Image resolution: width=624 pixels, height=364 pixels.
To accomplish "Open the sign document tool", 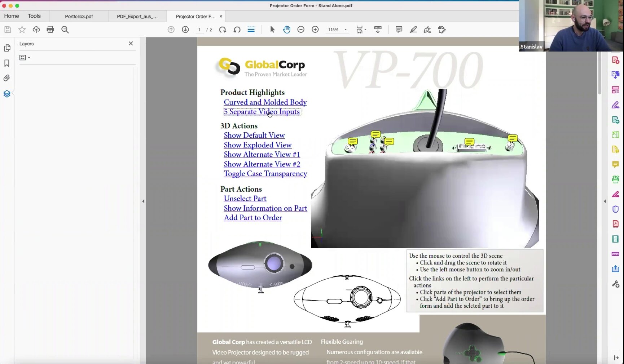I will [x=427, y=30].
